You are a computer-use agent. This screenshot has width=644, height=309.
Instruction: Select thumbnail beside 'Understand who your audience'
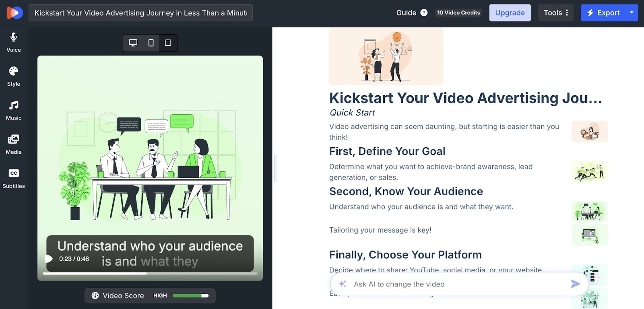pyautogui.click(x=590, y=212)
